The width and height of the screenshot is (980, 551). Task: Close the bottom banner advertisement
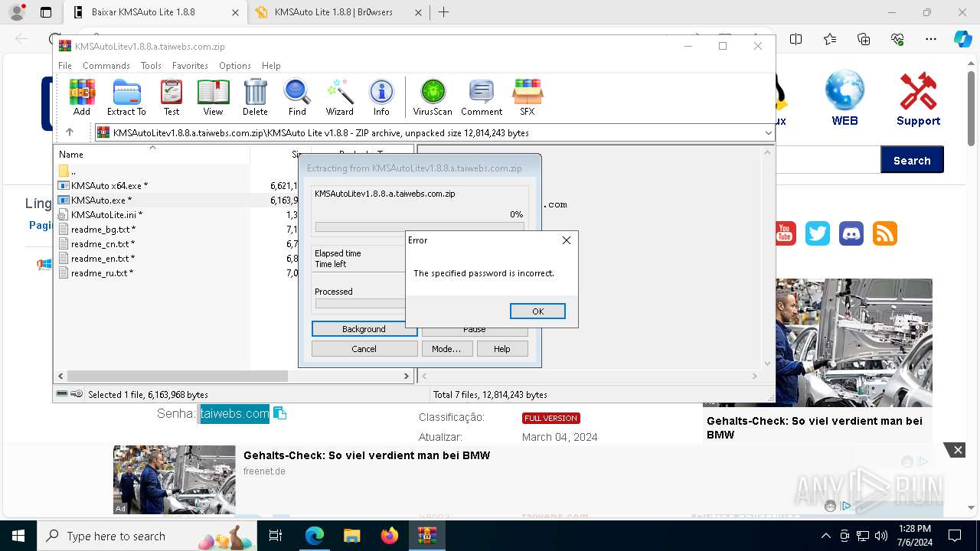click(957, 450)
